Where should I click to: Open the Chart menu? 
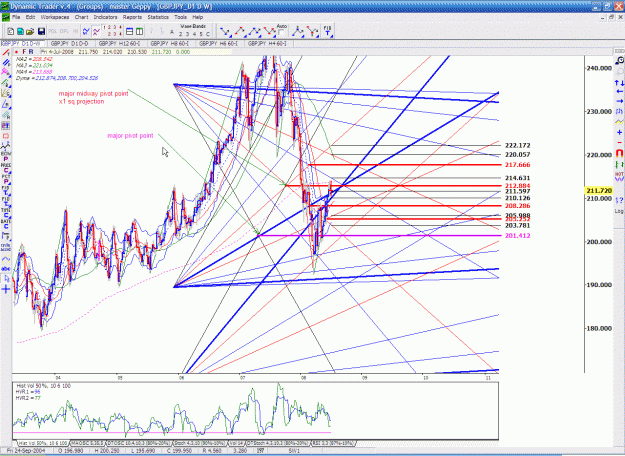(x=81, y=17)
